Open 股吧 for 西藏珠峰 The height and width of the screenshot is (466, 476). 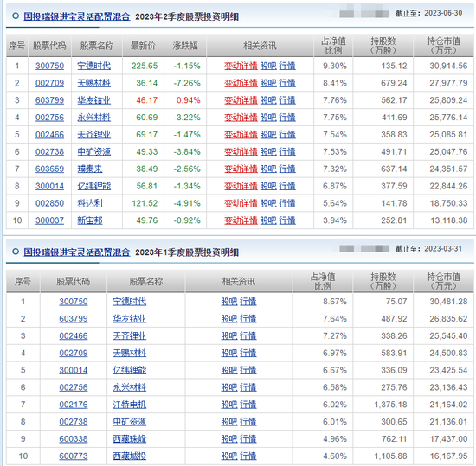pyautogui.click(x=229, y=439)
